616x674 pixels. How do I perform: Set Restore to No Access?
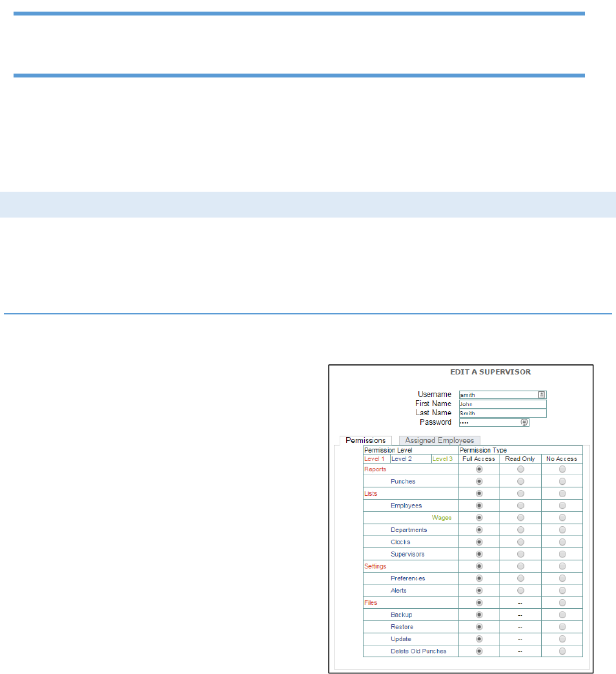tap(562, 627)
